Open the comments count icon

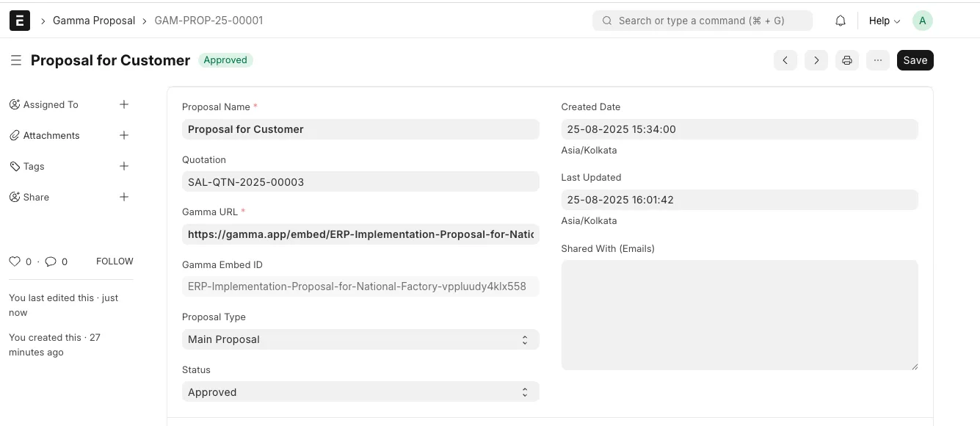click(x=51, y=261)
